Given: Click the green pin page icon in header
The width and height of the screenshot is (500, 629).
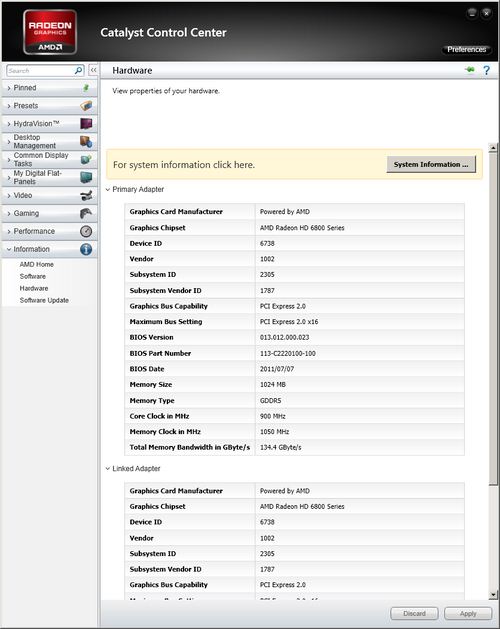Looking at the screenshot, I should [x=469, y=70].
